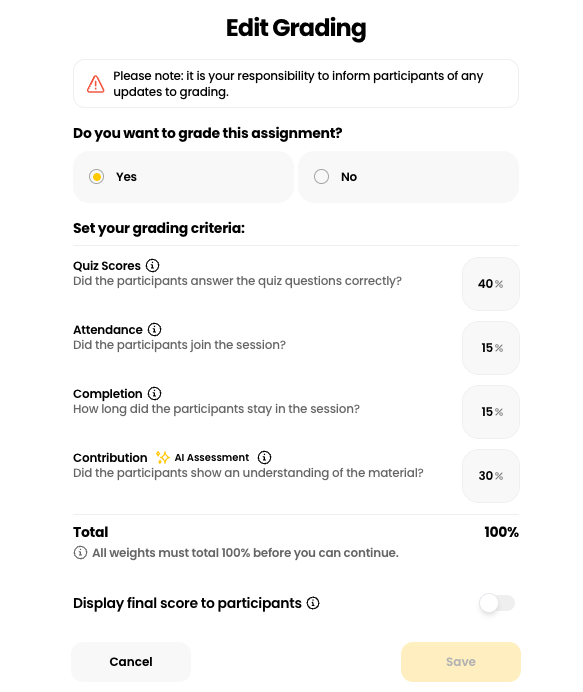583x692 pixels.
Task: Click the info icon next to Completion
Action: coord(154,394)
